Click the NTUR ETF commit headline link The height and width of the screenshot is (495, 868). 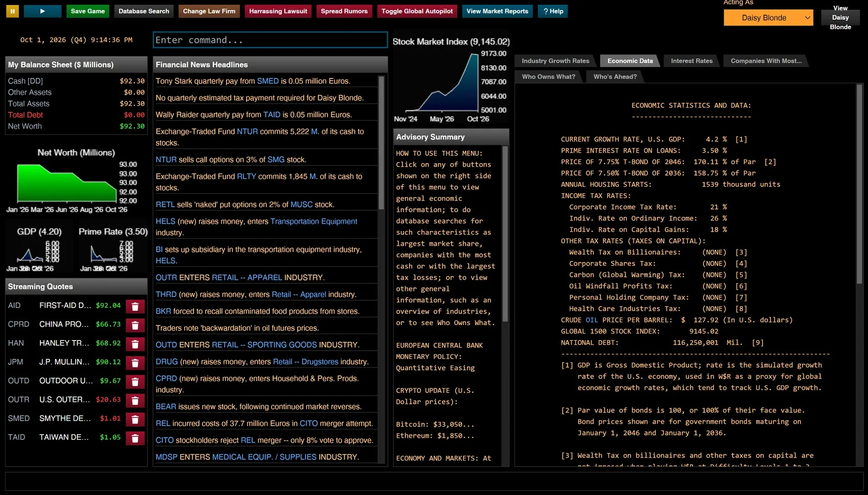[247, 132]
